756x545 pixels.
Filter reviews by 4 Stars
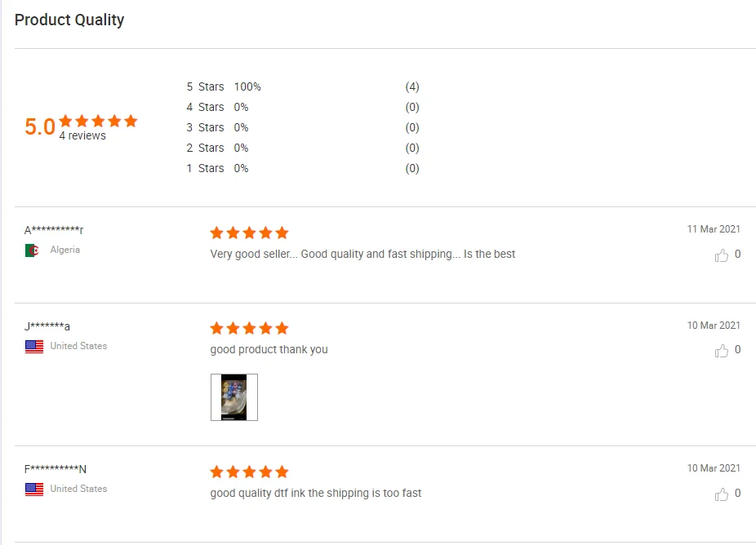coord(205,107)
